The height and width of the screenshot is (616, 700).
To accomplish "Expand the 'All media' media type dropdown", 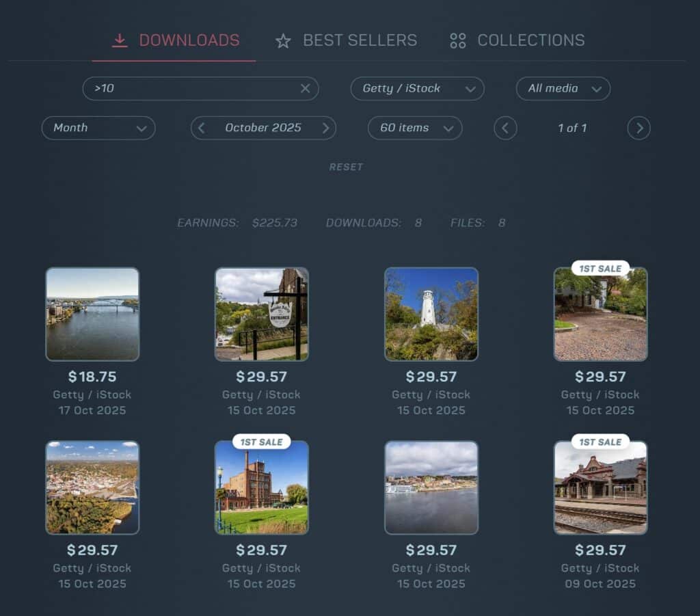I will coord(563,88).
